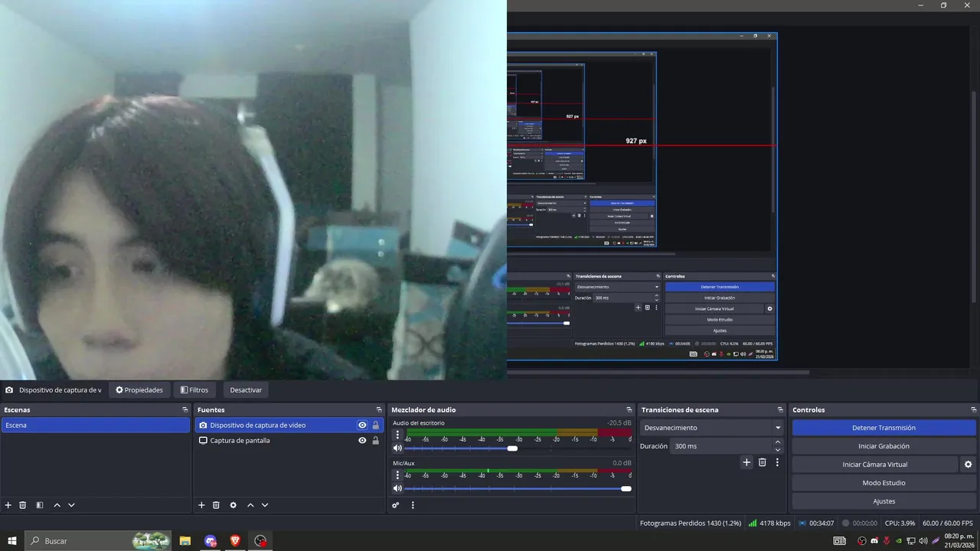Select Dispositivo de captura de video source row
This screenshot has height=551, width=980.
289,425
